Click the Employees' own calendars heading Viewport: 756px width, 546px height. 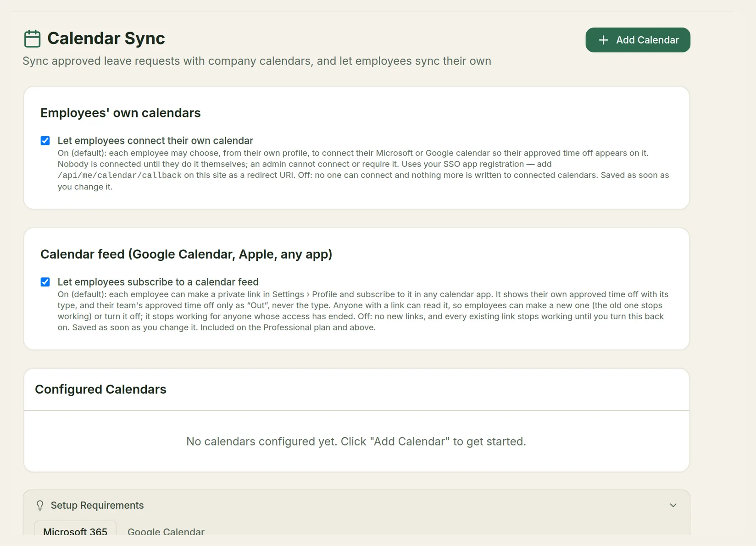click(121, 113)
